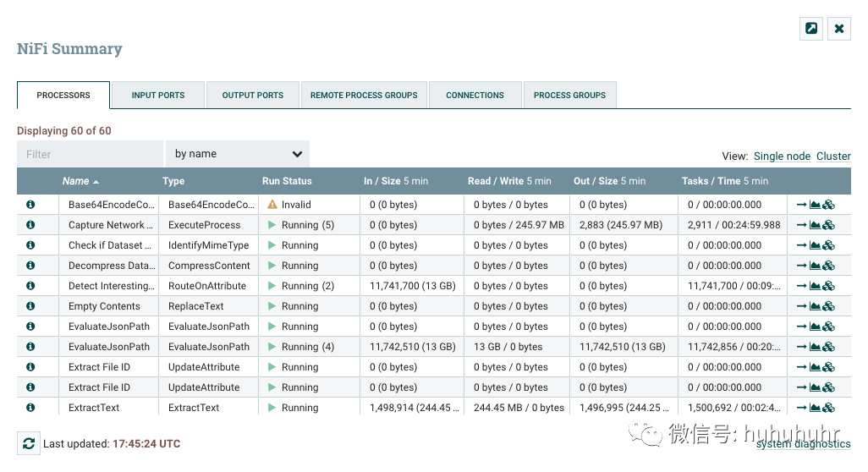This screenshot has height=472, width=868.
Task: Select the 'RouteOnAttribute' type cell
Action: (209, 286)
